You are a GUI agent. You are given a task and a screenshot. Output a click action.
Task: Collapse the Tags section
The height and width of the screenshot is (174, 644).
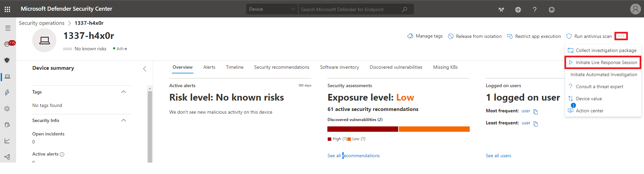pyautogui.click(x=124, y=92)
